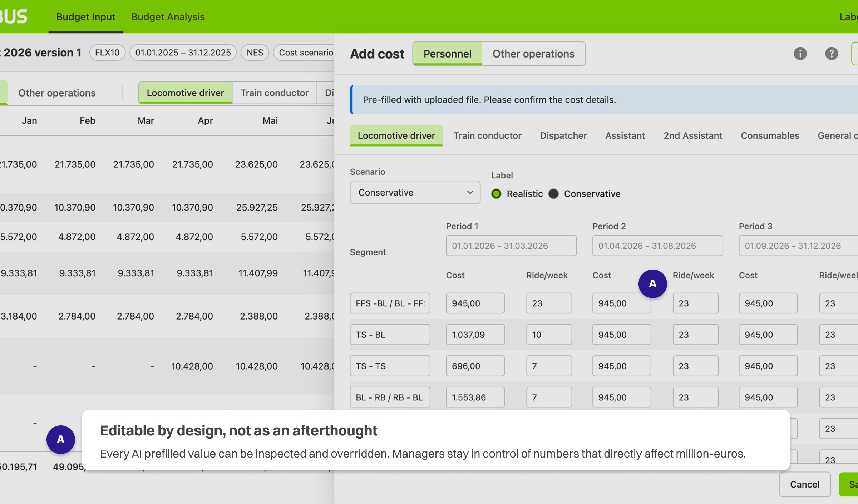The width and height of the screenshot is (858, 504).
Task: Click the purple A annotation marker near Cost
Action: click(652, 284)
